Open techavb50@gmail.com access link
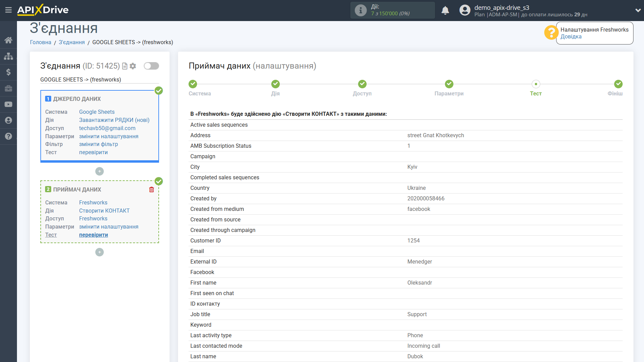Screen dimensions: 644x362 (107, 128)
